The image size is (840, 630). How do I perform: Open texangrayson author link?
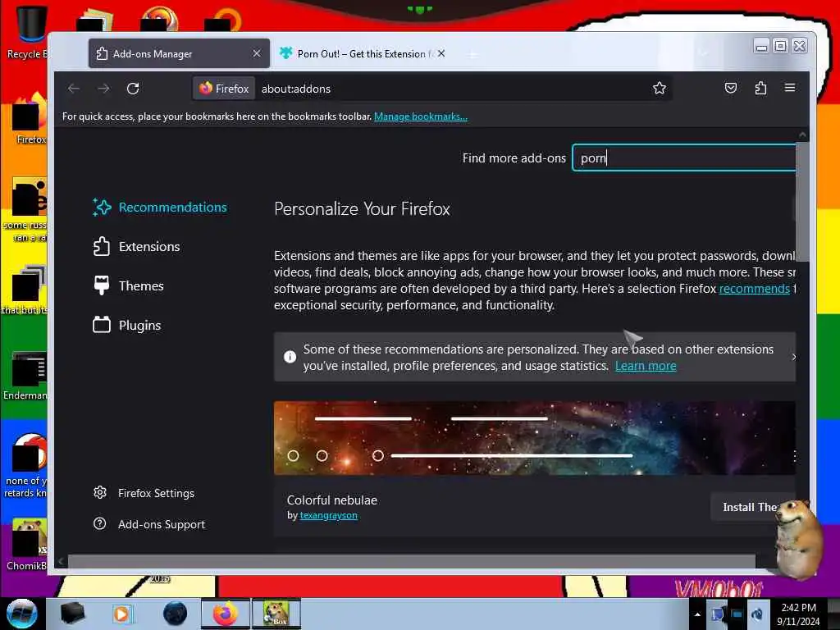[328, 515]
